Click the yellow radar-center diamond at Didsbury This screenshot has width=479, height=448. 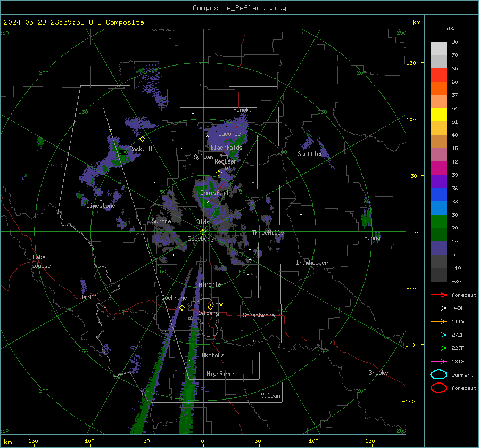point(203,232)
